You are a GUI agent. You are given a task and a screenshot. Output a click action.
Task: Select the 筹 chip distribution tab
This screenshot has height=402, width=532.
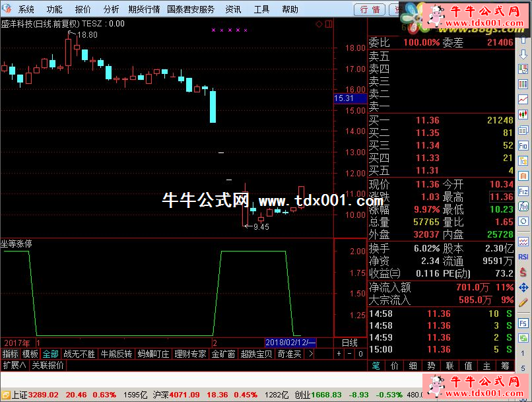[x=505, y=366]
